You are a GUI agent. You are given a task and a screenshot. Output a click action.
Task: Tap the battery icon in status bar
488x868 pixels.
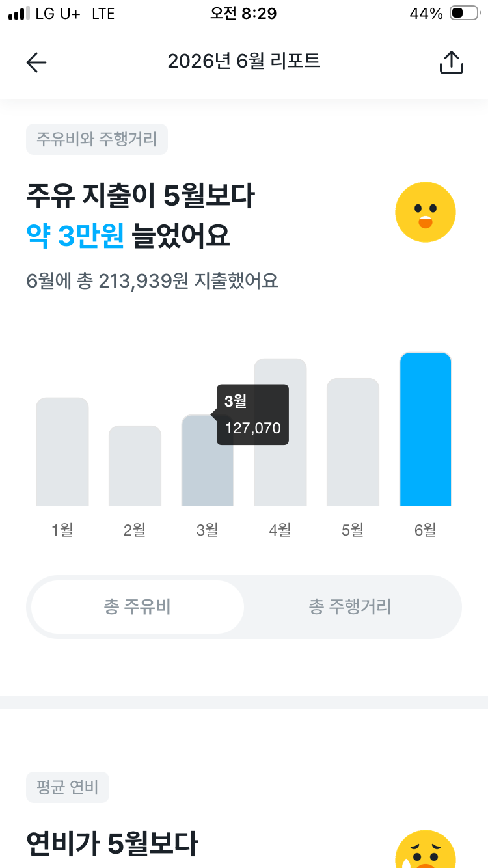pyautogui.click(x=464, y=14)
